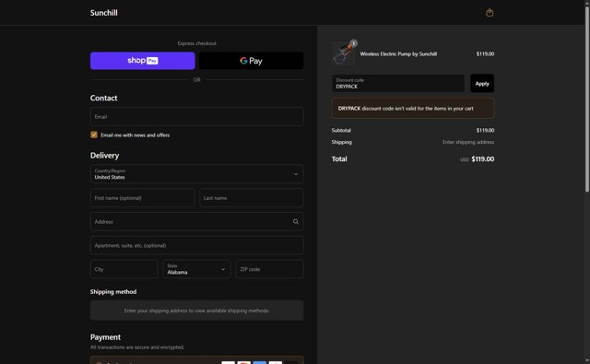Click the Delivery heading
Image resolution: width=590 pixels, height=364 pixels.
tap(104, 156)
